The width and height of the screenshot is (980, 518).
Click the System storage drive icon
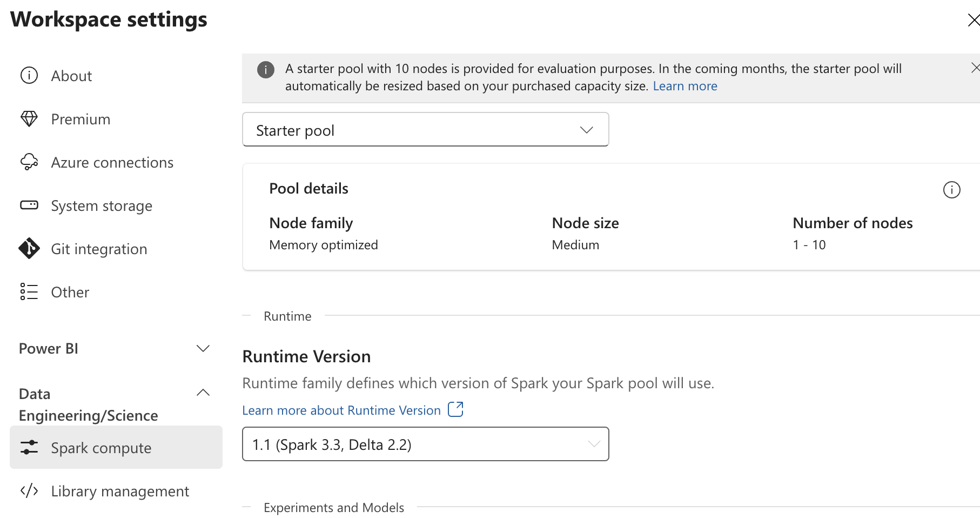(29, 205)
